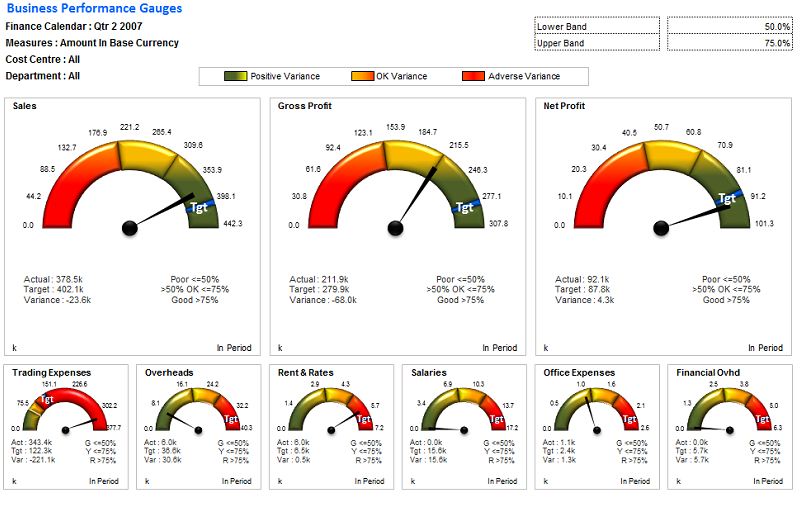
Task: Select the Sales gauge needle hub
Action: (129, 229)
